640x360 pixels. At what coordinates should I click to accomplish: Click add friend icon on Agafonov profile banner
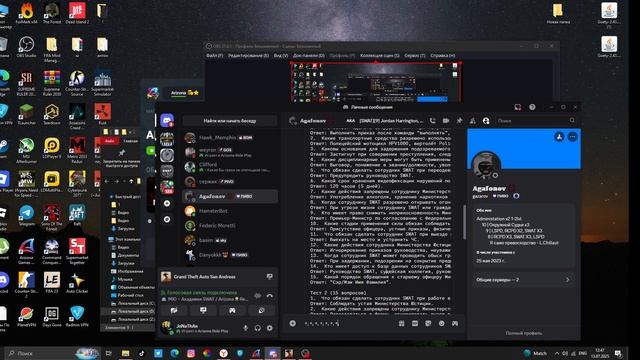click(x=559, y=137)
